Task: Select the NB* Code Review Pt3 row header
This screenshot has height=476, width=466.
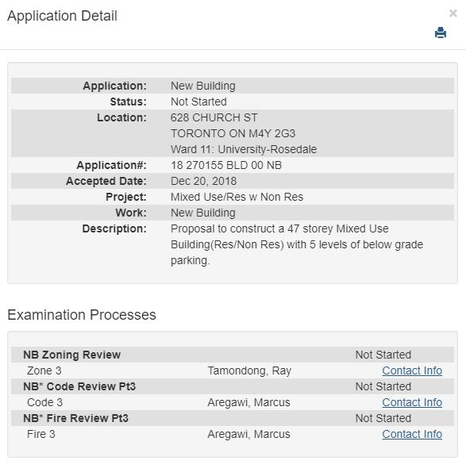Action: coord(233,386)
